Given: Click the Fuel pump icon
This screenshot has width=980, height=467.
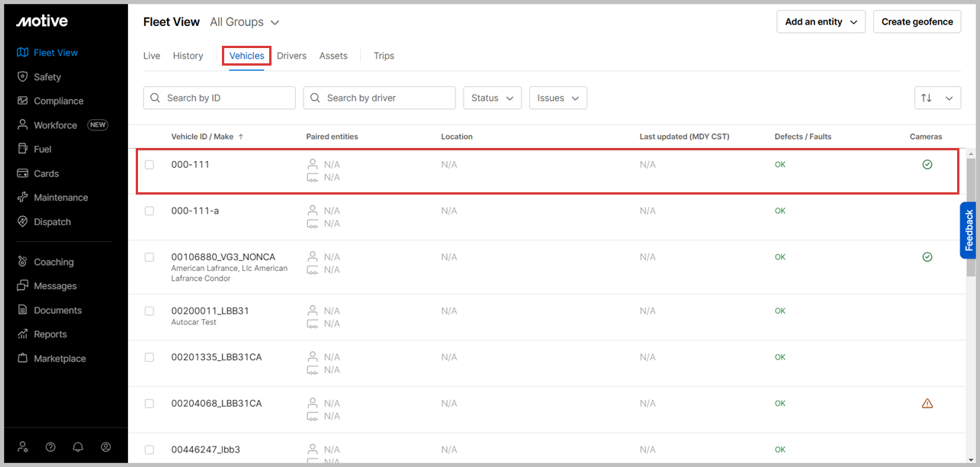Looking at the screenshot, I should pos(22,150).
